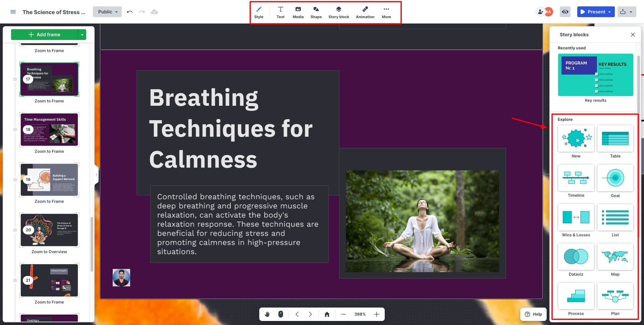The image size is (644, 325).
Task: Open the Public visibility dropdown
Action: (x=107, y=12)
